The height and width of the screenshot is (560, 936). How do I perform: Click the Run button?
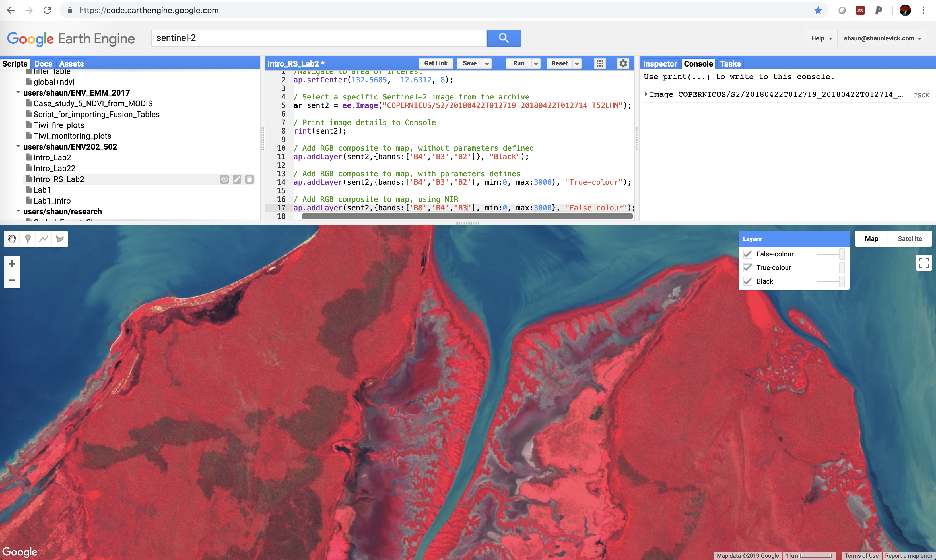[x=518, y=63]
